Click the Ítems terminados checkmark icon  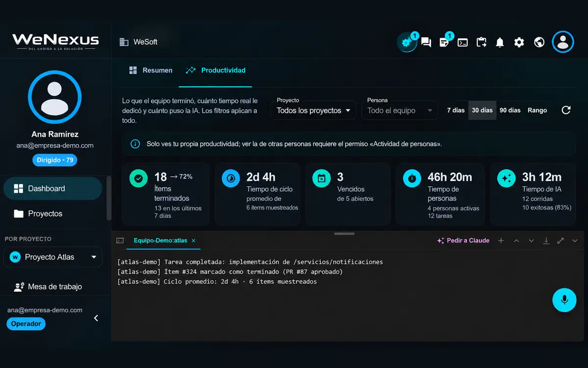pos(139,179)
